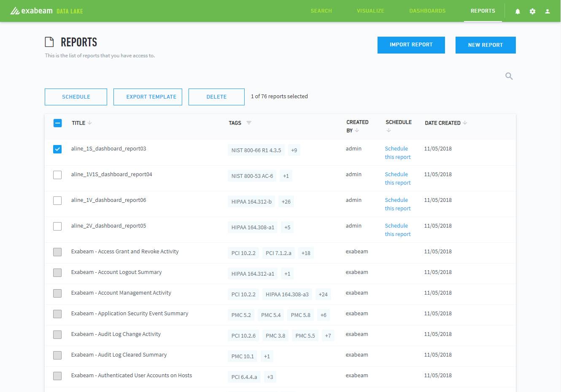Click the NIST 800-66 R1 4.3.5 tag
Image resolution: width=561 pixels, height=392 pixels.
(256, 150)
